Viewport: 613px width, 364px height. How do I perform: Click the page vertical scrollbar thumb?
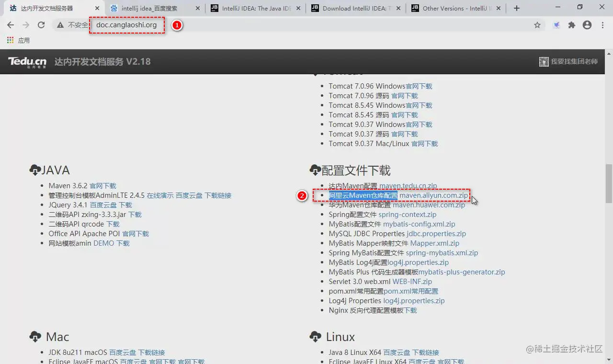pos(609,183)
